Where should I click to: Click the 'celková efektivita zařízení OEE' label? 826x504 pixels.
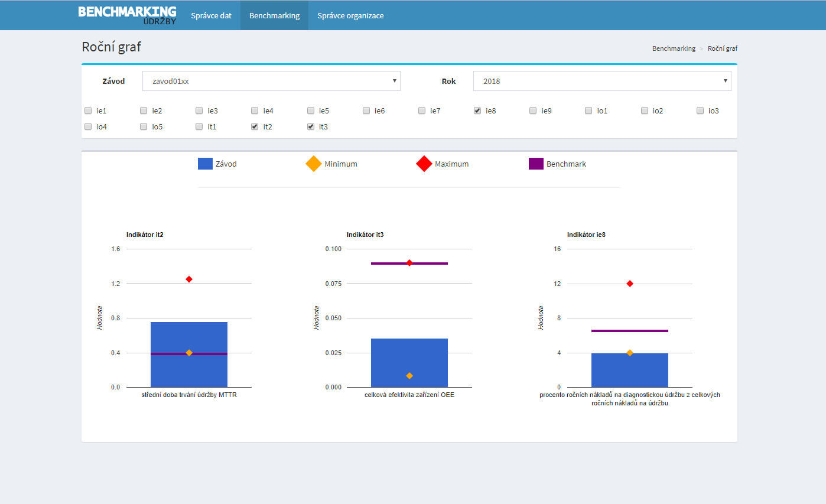coord(409,395)
